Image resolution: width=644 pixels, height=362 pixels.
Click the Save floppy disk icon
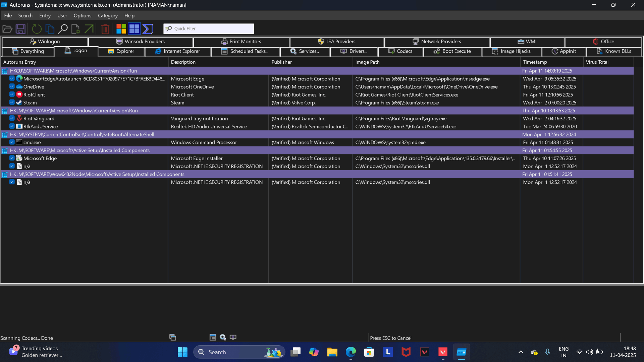[21, 29]
